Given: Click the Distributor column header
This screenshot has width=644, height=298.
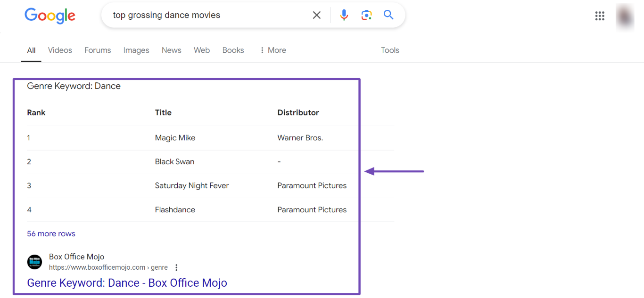Looking at the screenshot, I should (x=298, y=113).
